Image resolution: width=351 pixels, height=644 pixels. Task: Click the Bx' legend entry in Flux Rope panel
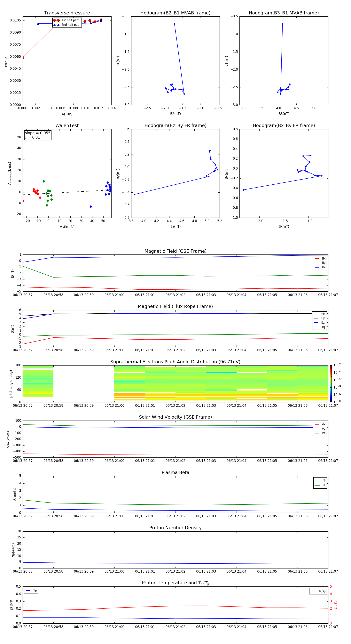point(320,314)
